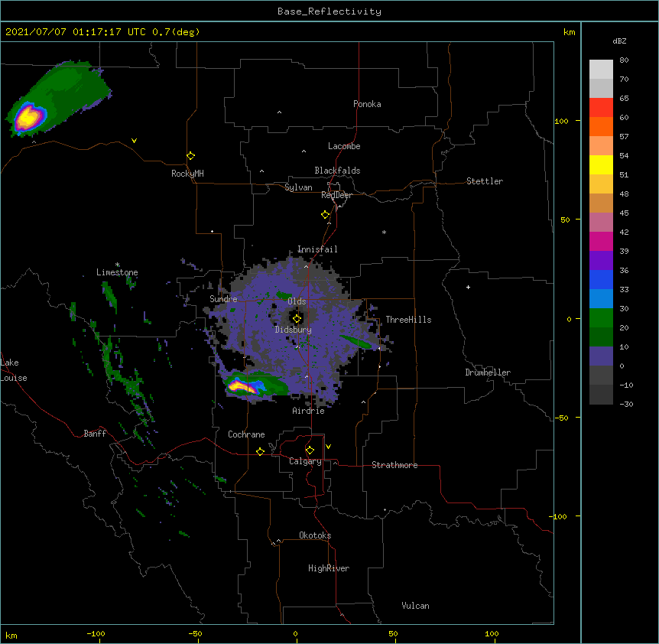659x644 pixels.
Task: Click the dBZ legend heading
Action: click(619, 41)
